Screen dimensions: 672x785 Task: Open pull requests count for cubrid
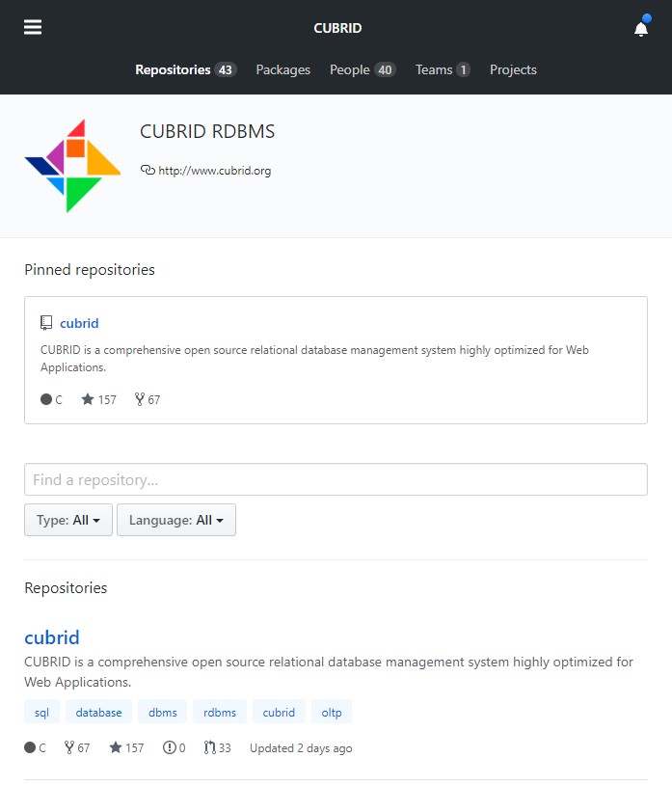point(218,747)
